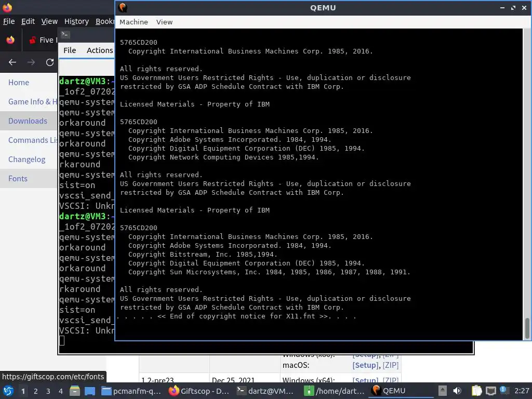Click removable media eject tray icon
Viewport: 532px width, 399px height.
tap(443, 391)
